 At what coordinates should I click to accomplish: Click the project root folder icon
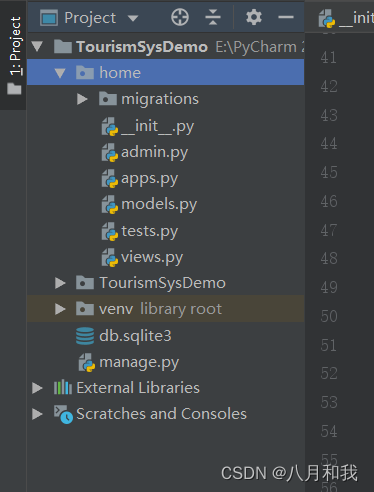click(x=63, y=47)
